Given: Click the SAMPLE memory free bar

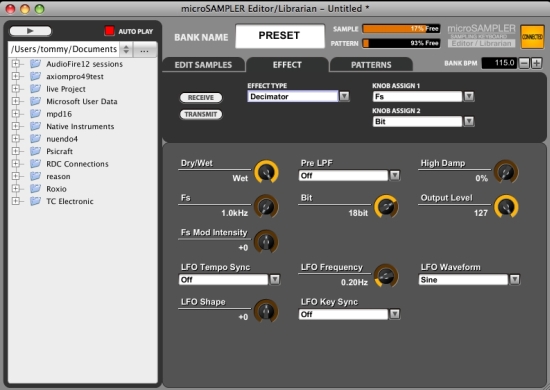Looking at the screenshot, I should [x=401, y=29].
